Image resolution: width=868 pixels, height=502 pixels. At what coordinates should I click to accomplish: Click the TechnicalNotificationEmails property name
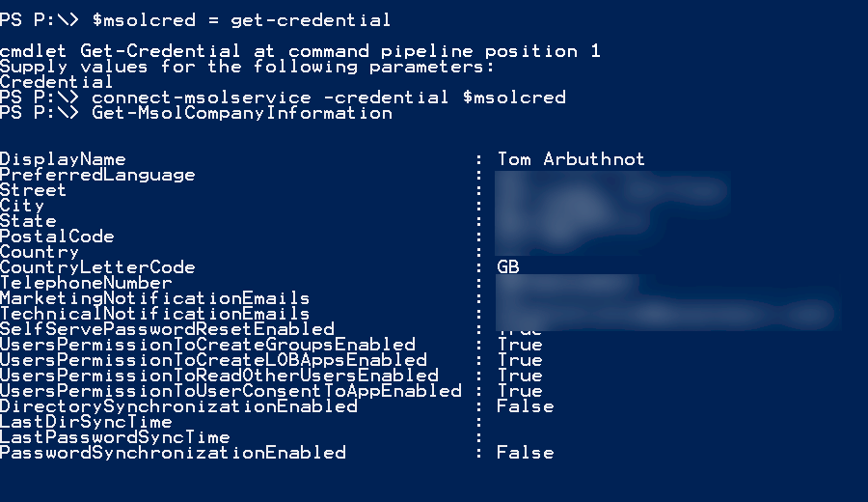[155, 314]
